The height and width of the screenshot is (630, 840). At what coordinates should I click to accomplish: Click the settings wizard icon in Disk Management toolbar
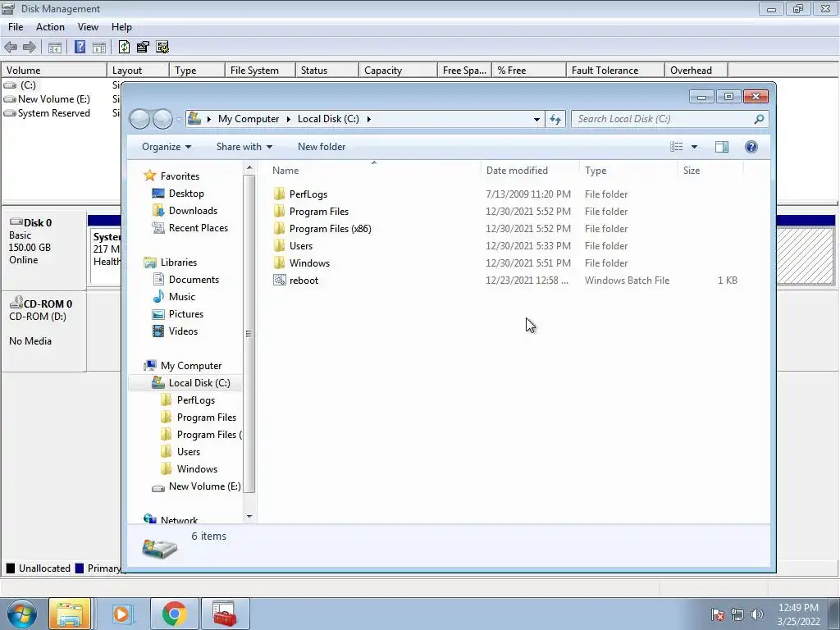[162, 47]
